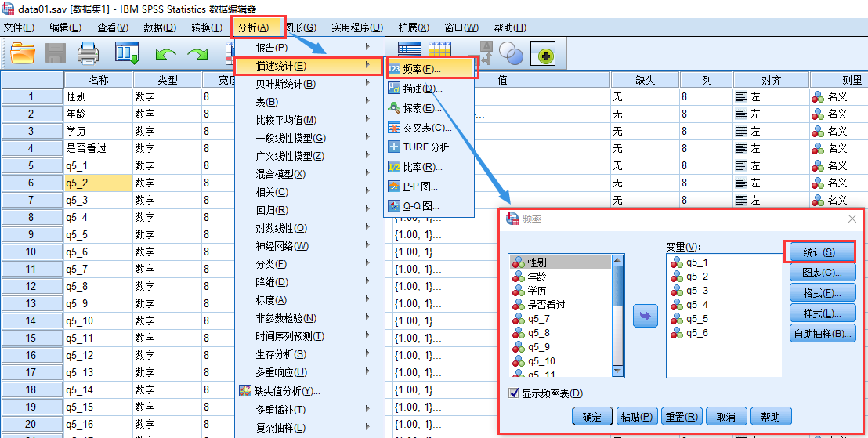This screenshot has width=868, height=438.
Task: Click variable list scrollbar down arrow
Action: pos(617,371)
